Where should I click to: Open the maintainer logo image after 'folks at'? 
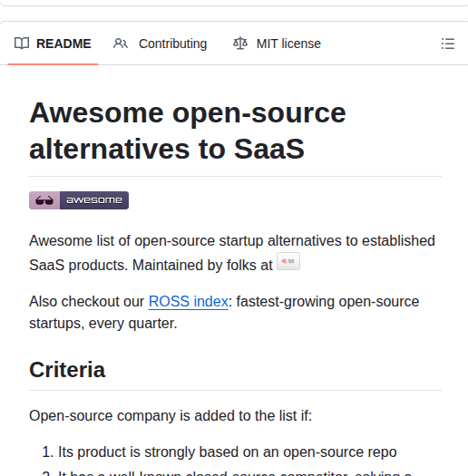pos(288,261)
